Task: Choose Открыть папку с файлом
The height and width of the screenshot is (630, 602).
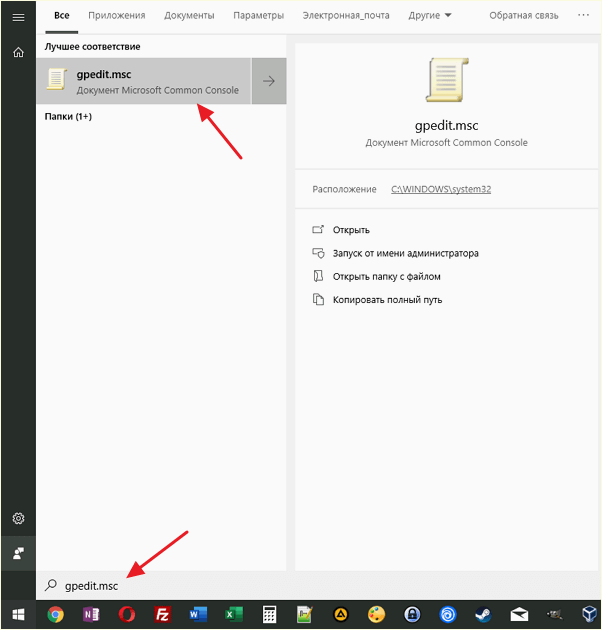Action: (387, 277)
